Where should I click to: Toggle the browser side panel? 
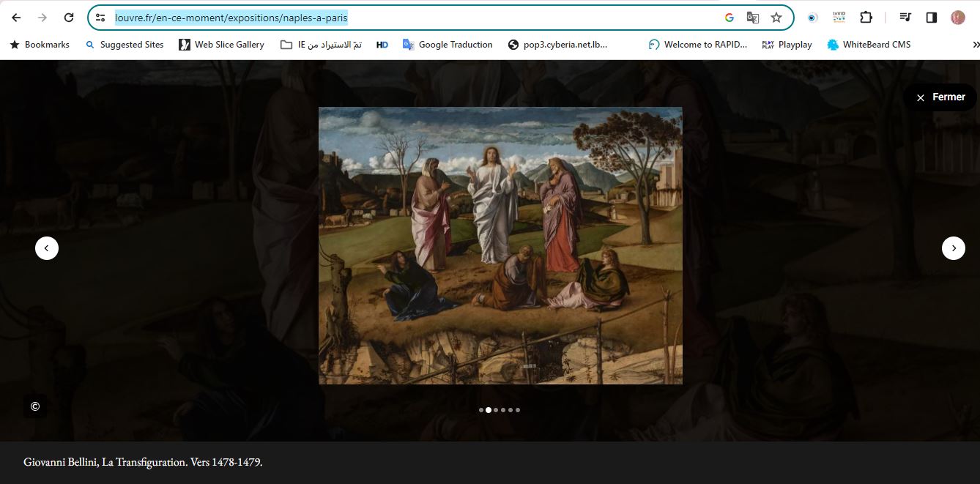tap(932, 18)
